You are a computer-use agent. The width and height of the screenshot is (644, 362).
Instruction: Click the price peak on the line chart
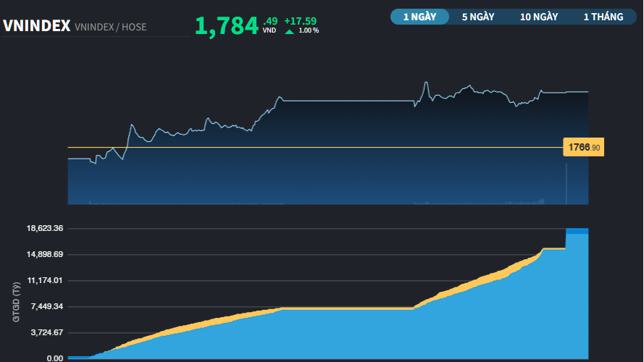[426, 83]
